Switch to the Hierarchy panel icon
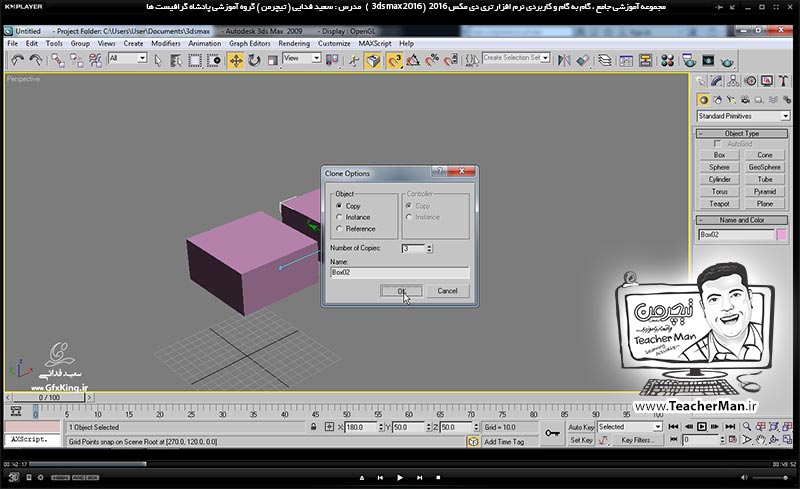800x489 pixels. click(733, 81)
